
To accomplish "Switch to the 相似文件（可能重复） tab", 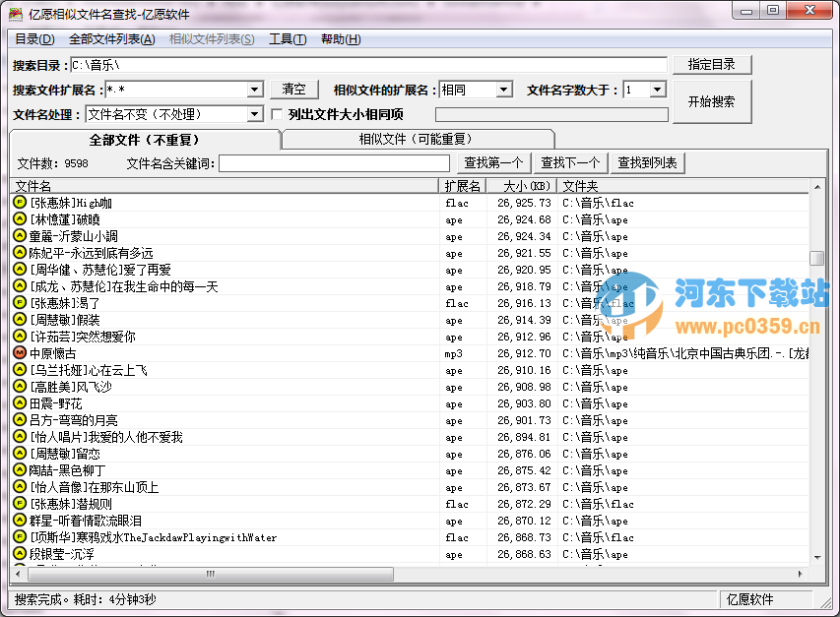I will point(418,138).
